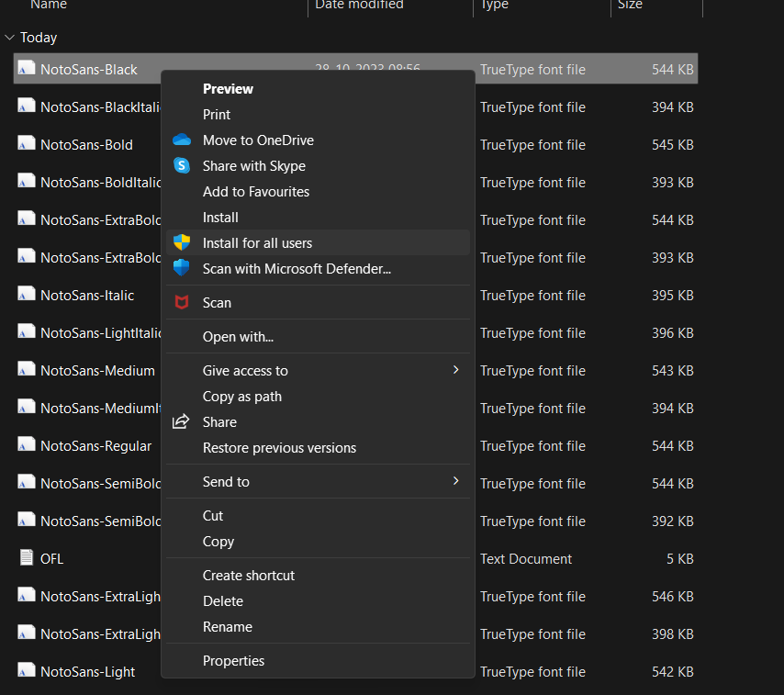The width and height of the screenshot is (784, 695).
Task: Click the Microsoft Defender shield icon
Action: [182, 269]
